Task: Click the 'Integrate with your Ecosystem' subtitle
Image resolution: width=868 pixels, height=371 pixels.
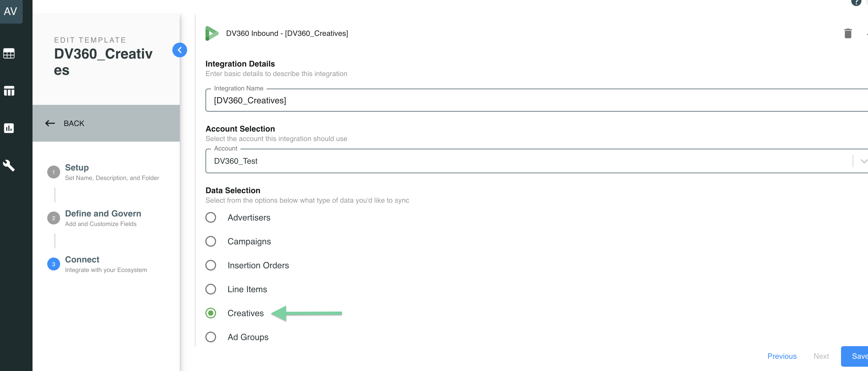Action: coord(106,270)
